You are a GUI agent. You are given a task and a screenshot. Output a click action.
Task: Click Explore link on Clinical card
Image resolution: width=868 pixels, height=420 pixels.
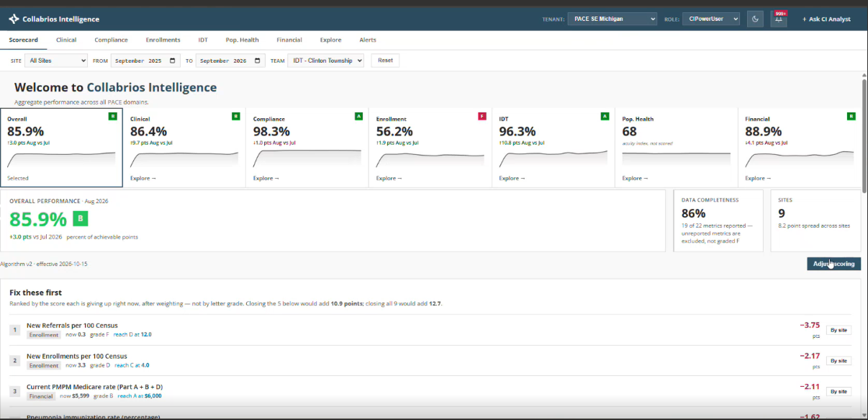143,178
